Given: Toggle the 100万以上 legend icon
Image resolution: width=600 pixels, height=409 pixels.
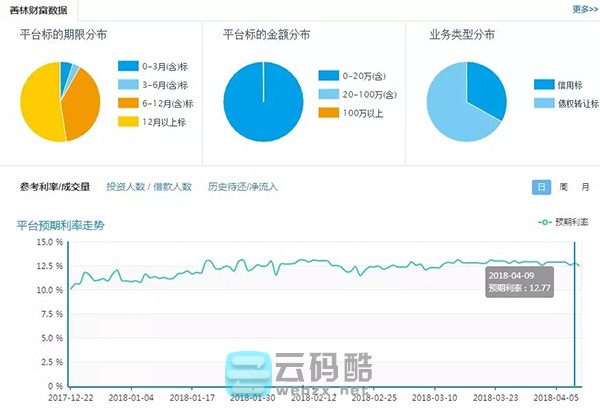Looking at the screenshot, I should (x=330, y=112).
